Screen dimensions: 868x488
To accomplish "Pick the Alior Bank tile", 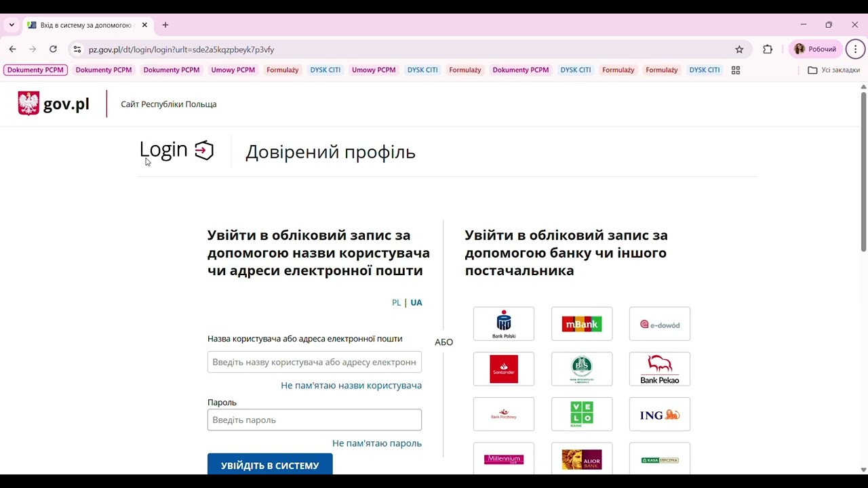I will coord(582,459).
